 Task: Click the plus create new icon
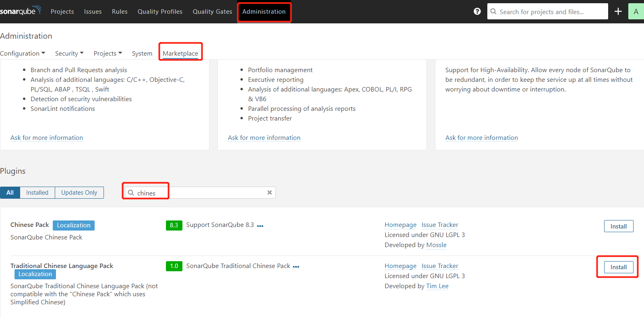(618, 11)
